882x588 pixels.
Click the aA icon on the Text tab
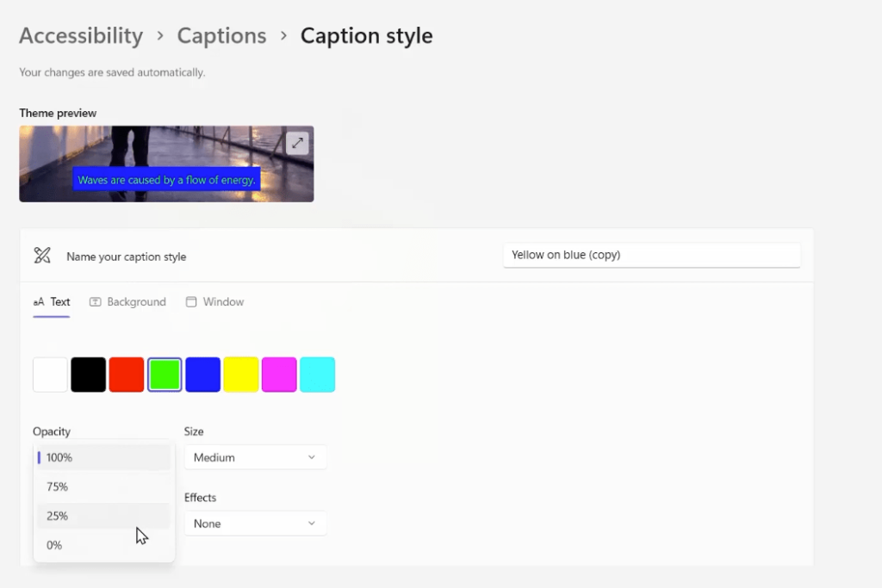point(37,302)
